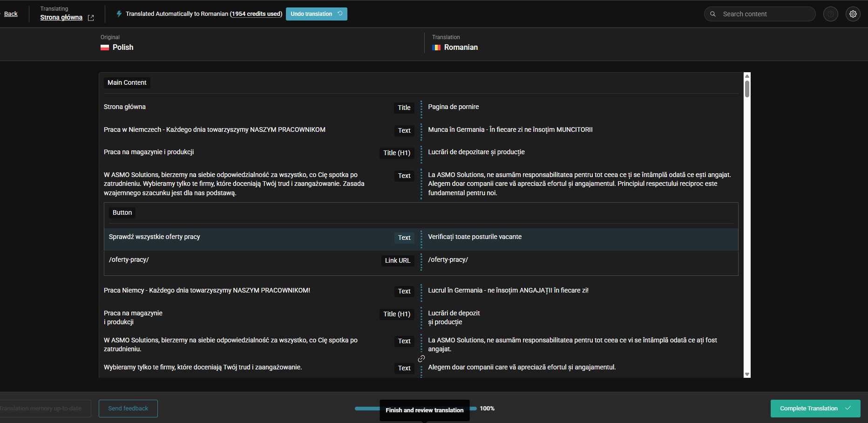The width and height of the screenshot is (868, 423).
Task: Go Back to the previous page
Action: (x=11, y=14)
